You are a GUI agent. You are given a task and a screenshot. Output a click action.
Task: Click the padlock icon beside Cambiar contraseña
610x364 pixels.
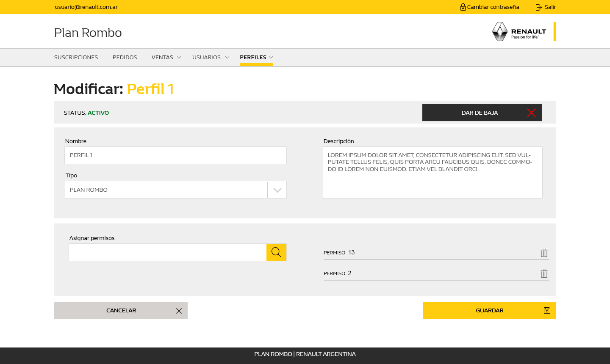[462, 7]
